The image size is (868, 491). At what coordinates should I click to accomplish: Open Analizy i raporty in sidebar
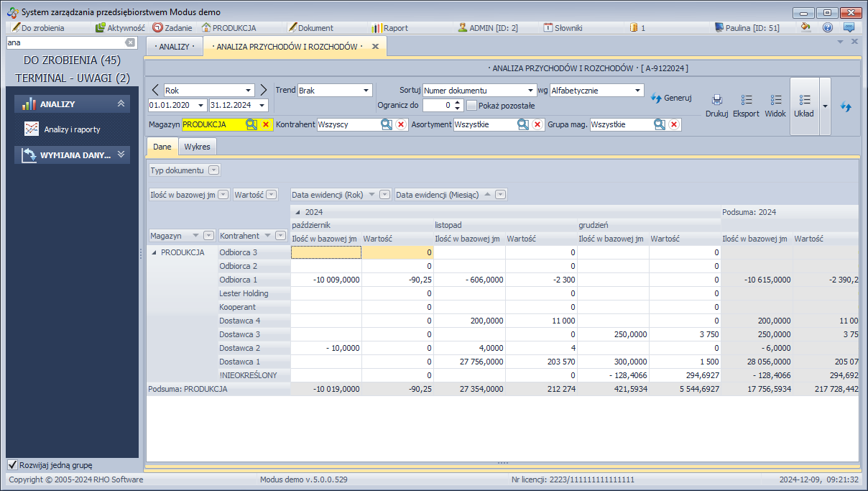pos(71,129)
